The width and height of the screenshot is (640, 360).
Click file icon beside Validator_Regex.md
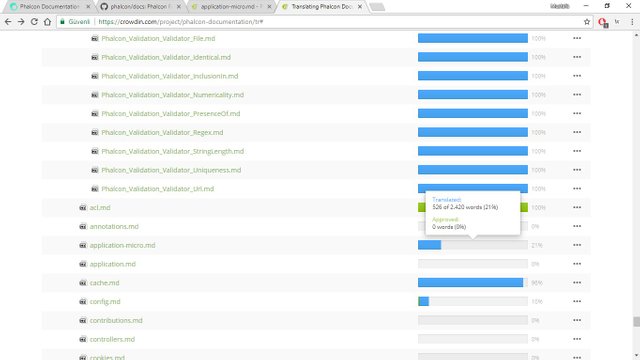pos(95,132)
